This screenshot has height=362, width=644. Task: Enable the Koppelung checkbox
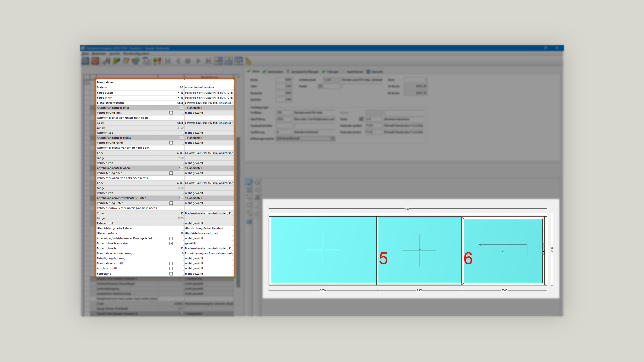(x=171, y=274)
